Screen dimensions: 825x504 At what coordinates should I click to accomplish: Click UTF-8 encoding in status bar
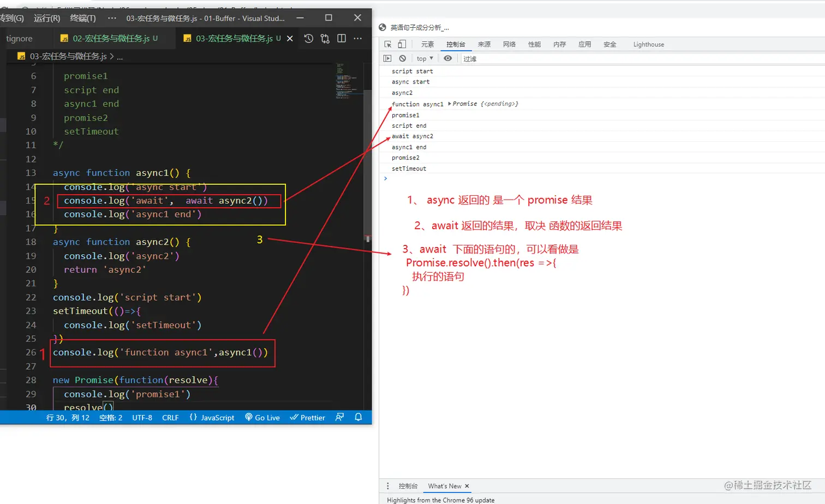pos(142,417)
